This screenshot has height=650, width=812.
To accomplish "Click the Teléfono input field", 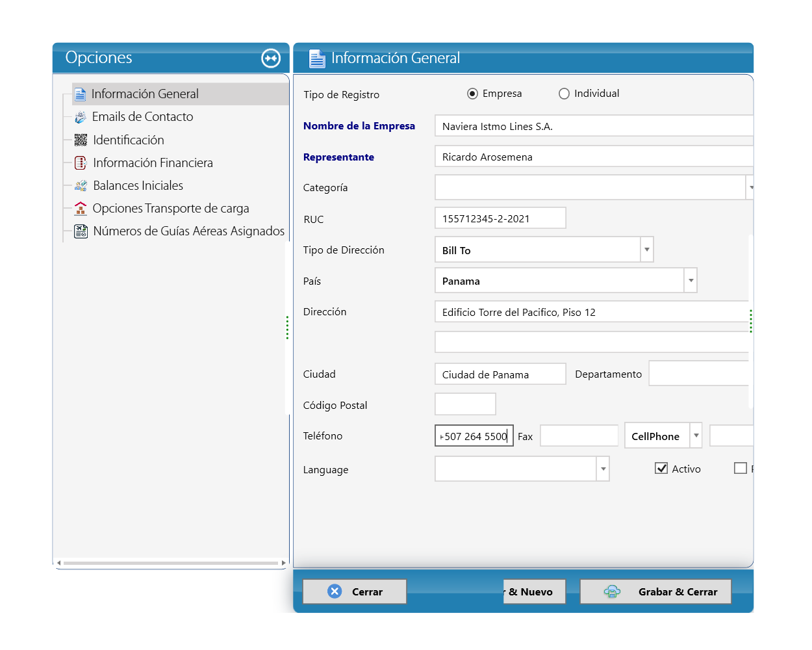I will 474,435.
